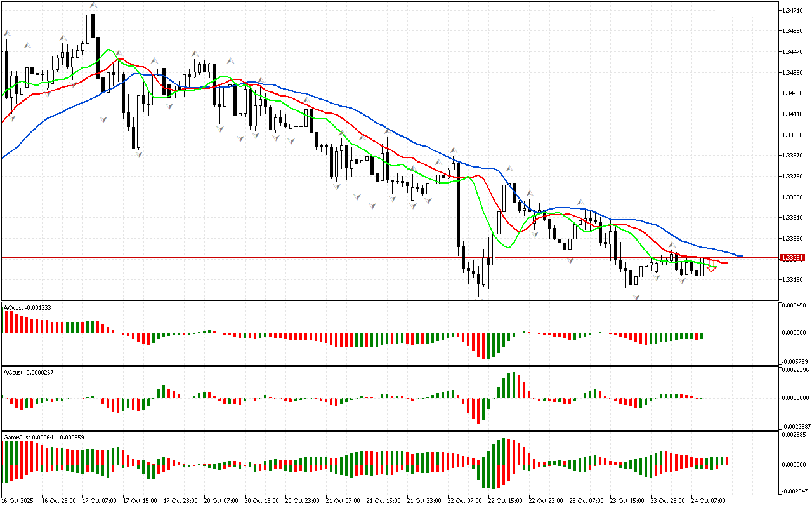Click the up fractal arrow above the highest candle

pyautogui.click(x=93, y=5)
